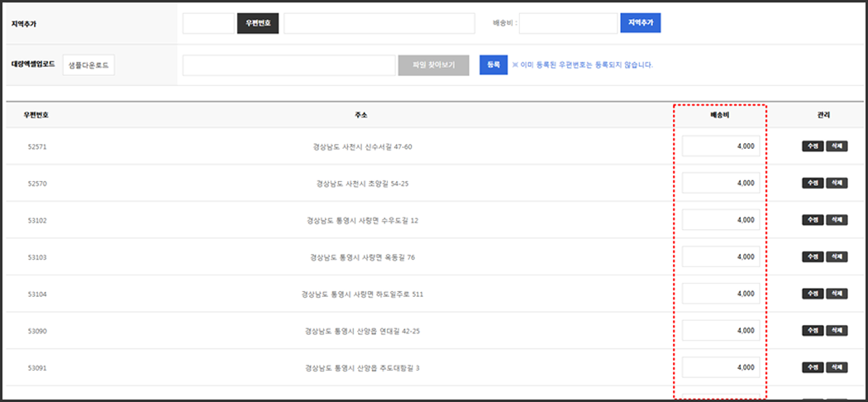Select the bulk Excel upload file path field
This screenshot has height=402, width=868.
tap(289, 65)
